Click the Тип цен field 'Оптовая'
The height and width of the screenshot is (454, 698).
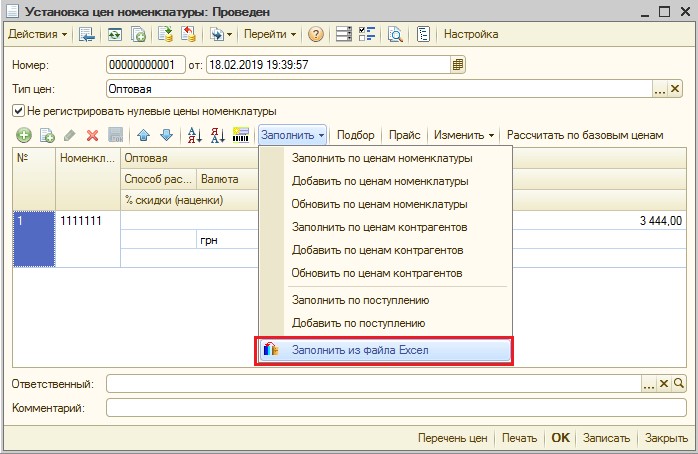pos(379,89)
